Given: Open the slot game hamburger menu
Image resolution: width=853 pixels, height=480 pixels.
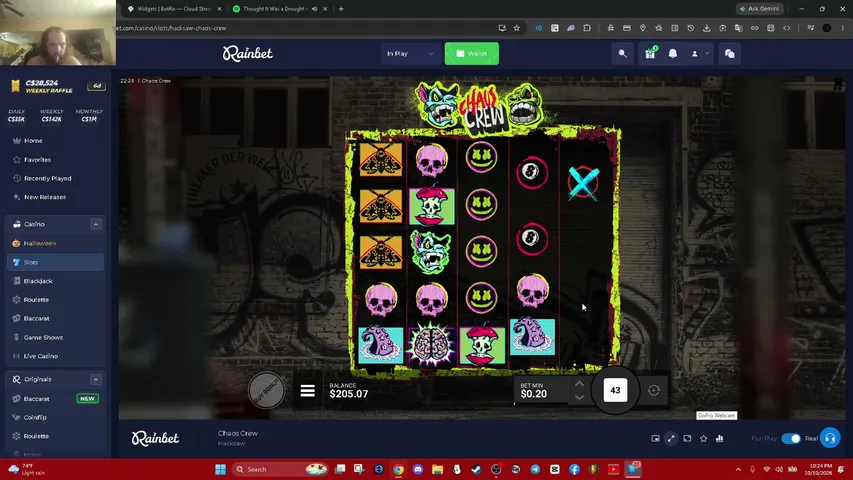Looking at the screenshot, I should 307,391.
